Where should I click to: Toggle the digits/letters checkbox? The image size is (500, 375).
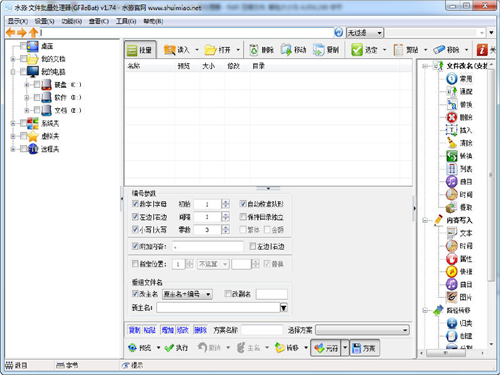coord(135,203)
